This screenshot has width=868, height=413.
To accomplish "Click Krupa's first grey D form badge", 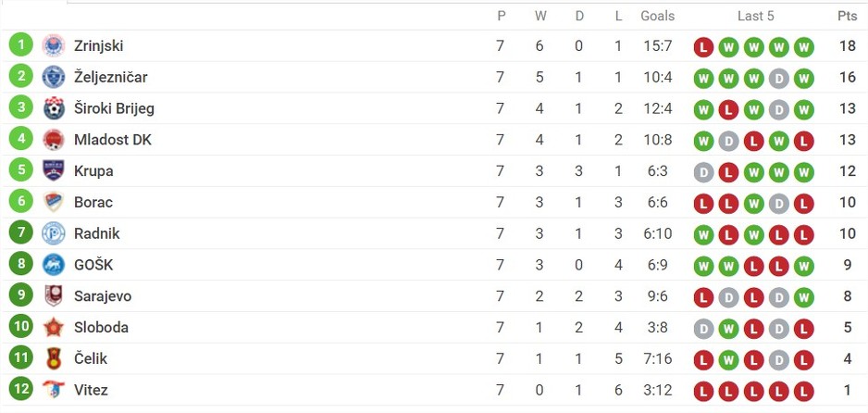I will click(x=703, y=172).
